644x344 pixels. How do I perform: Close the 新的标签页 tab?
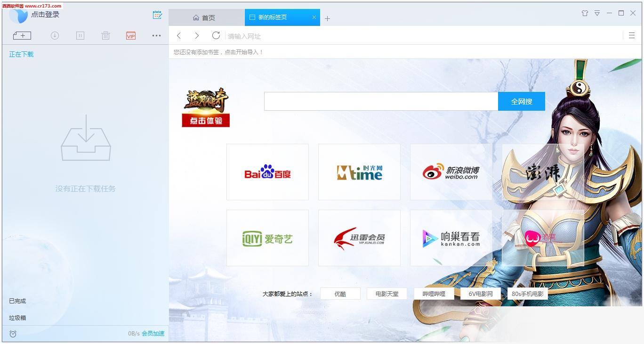click(314, 17)
